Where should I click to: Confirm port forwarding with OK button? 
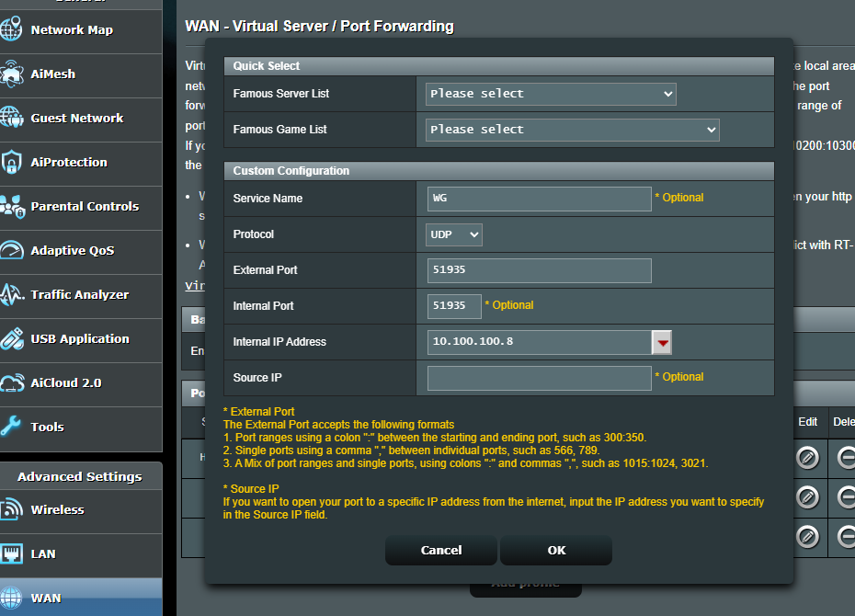[x=556, y=550]
